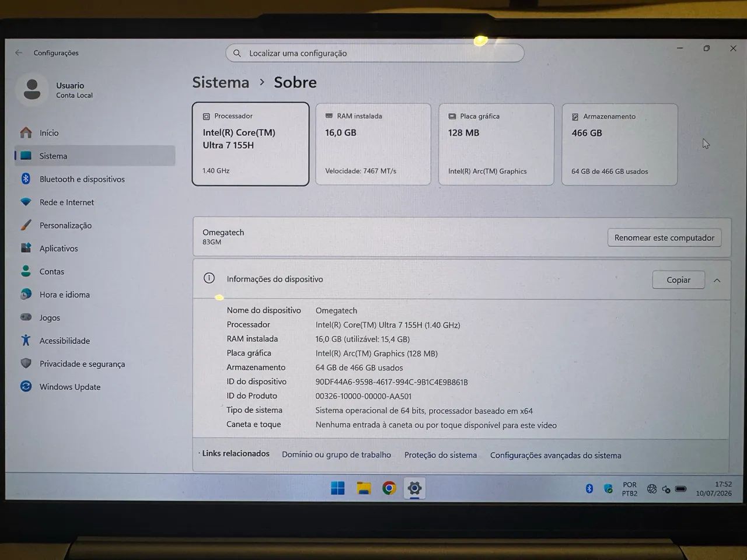The height and width of the screenshot is (560, 747).
Task: Open Início in the sidebar
Action: (x=95, y=133)
